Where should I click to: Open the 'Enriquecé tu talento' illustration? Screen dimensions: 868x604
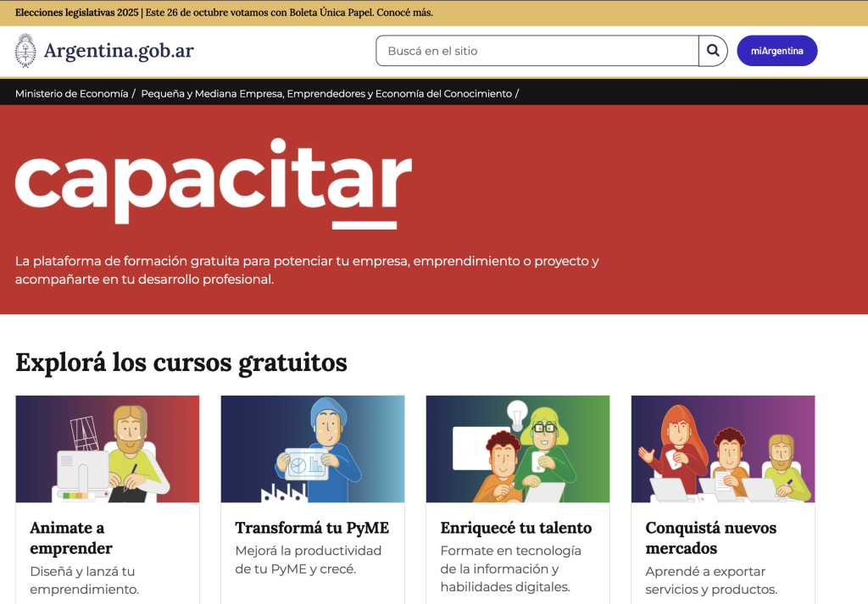pos(518,449)
